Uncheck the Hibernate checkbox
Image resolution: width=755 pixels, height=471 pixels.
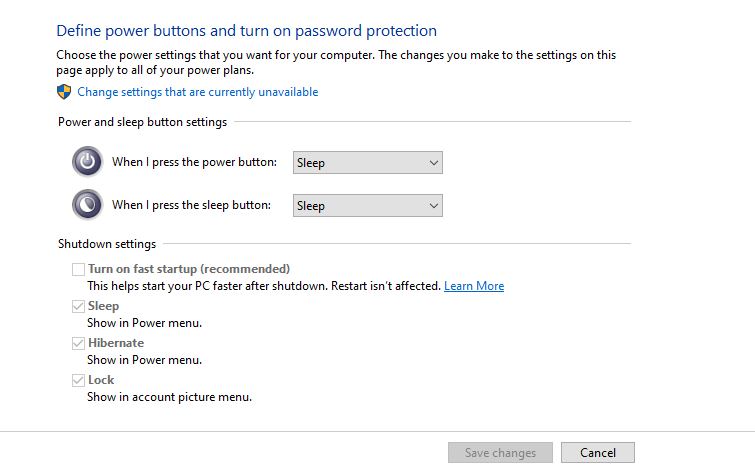tap(78, 343)
